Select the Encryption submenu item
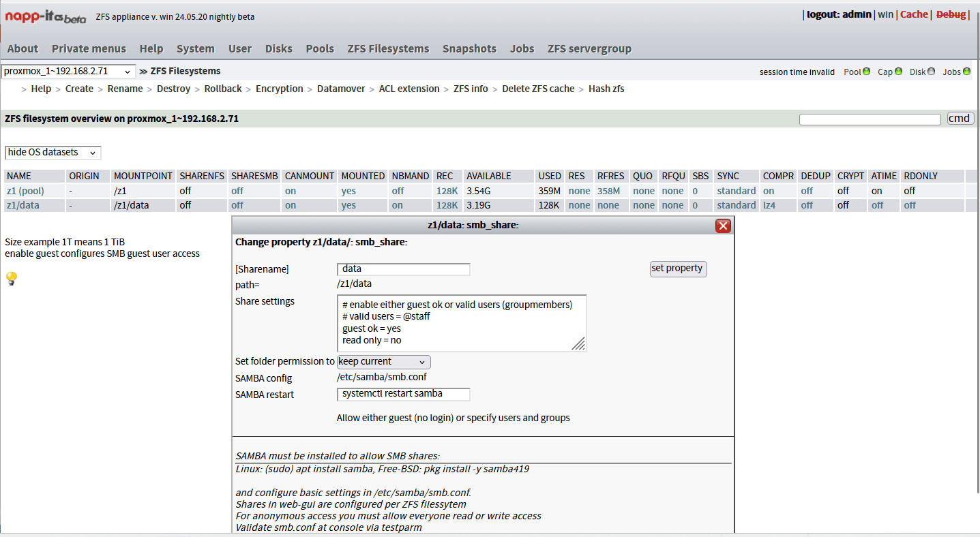Viewport: 980px width, 537px height. [x=280, y=89]
